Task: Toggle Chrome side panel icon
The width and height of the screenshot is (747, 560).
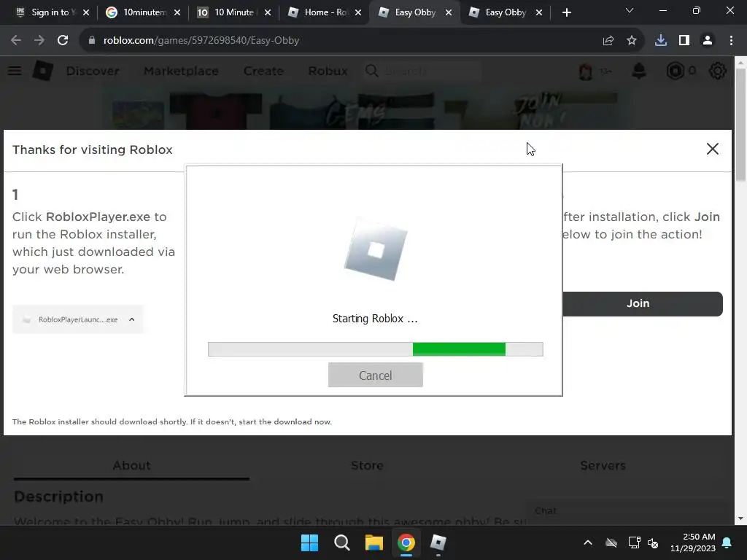Action: (684, 41)
